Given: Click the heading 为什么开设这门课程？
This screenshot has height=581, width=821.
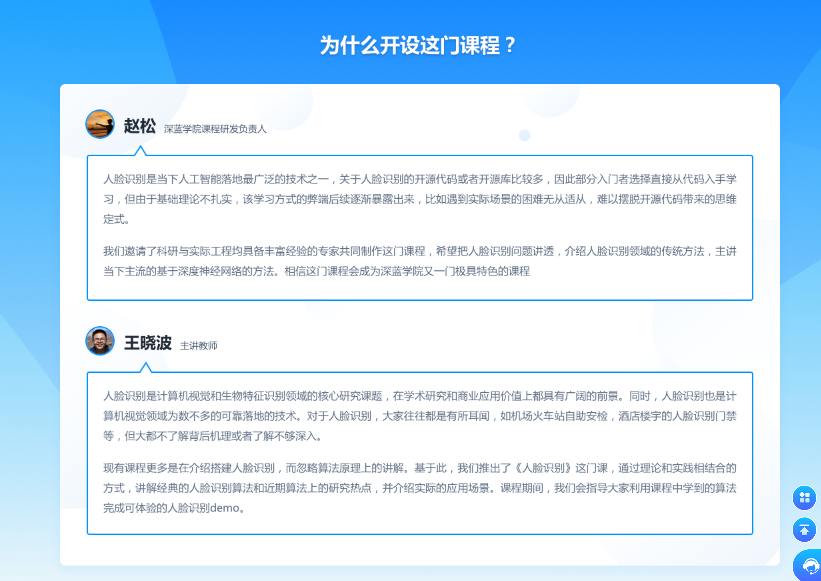Looking at the screenshot, I should coord(418,46).
